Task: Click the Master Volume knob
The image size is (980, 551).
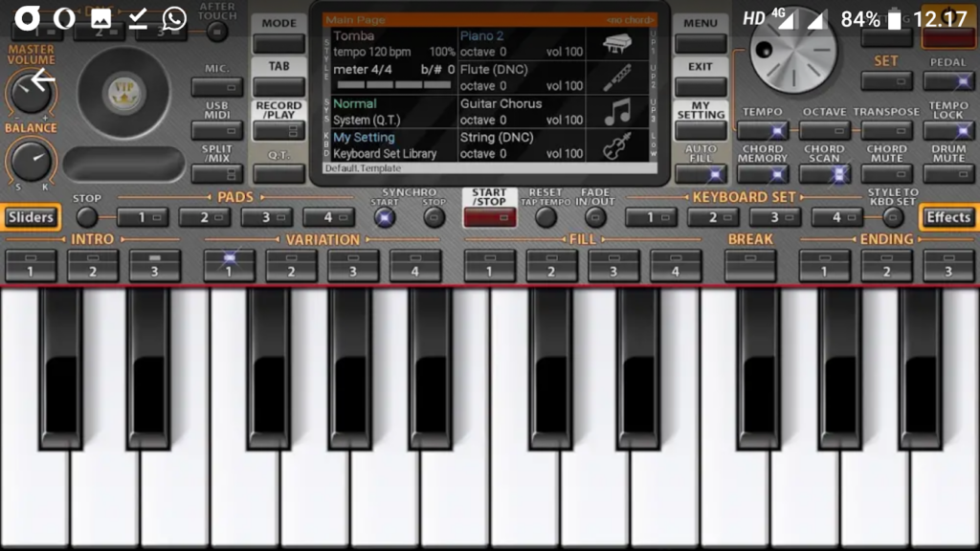Action: pos(29,92)
